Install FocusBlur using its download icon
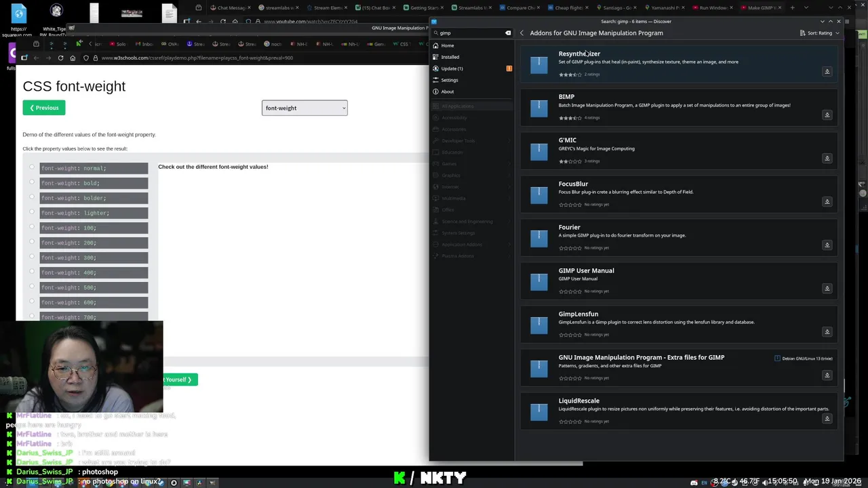Viewport: 868px width, 488px height. (x=827, y=201)
